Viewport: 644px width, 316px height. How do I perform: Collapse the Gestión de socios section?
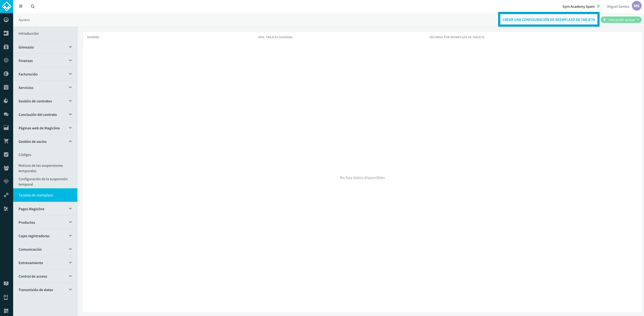coord(45,142)
